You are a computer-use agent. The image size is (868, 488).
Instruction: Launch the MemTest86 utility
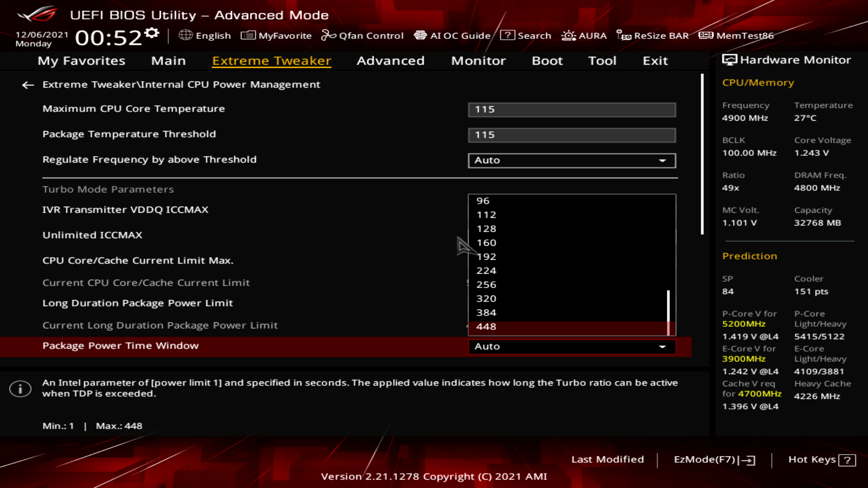(x=736, y=35)
